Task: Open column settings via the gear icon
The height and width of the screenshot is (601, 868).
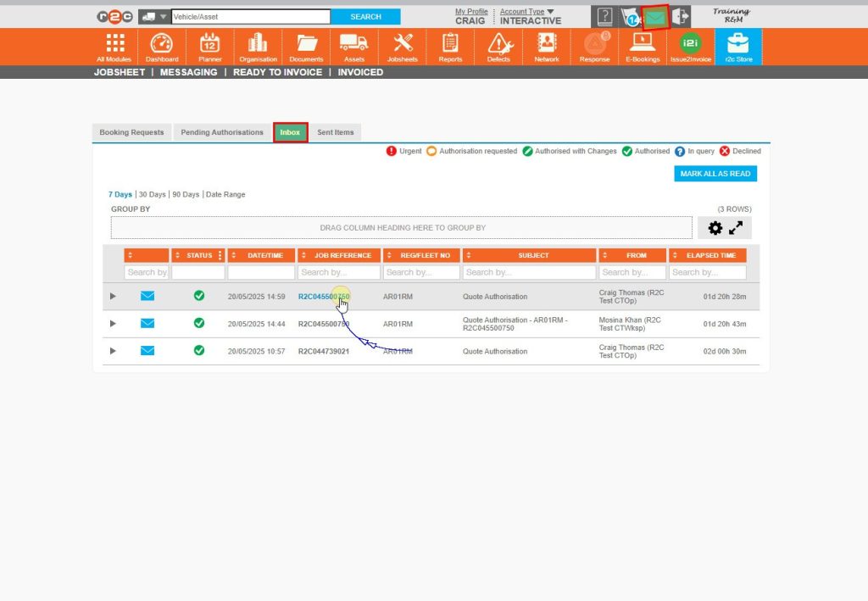Action: coord(716,227)
